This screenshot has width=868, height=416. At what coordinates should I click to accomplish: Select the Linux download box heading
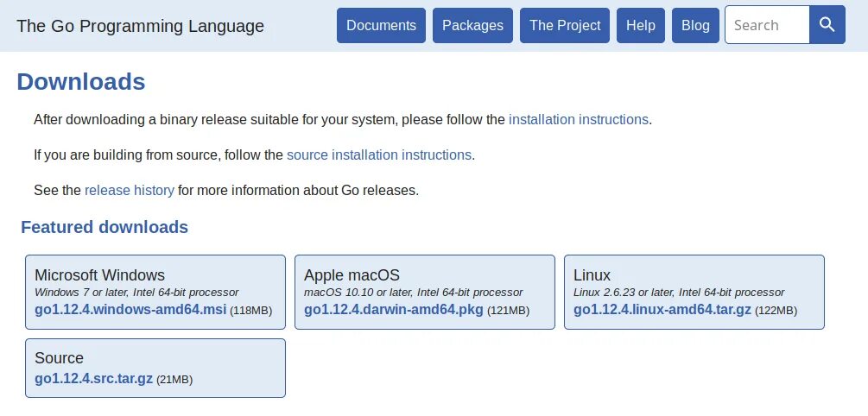(592, 275)
